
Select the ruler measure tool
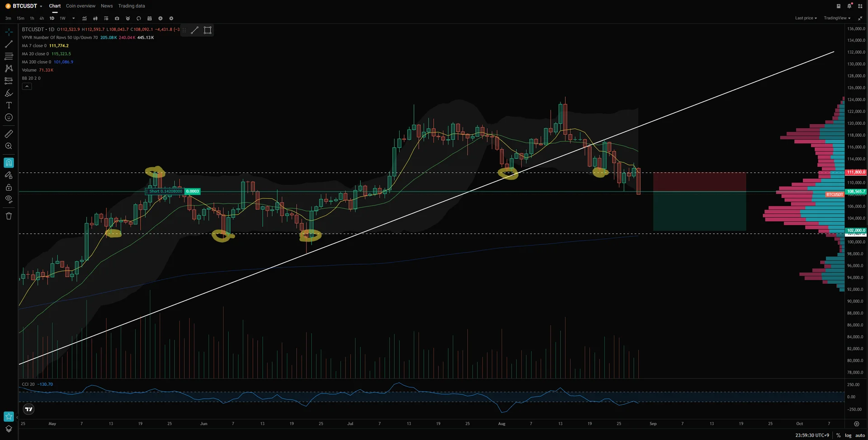pyautogui.click(x=9, y=134)
